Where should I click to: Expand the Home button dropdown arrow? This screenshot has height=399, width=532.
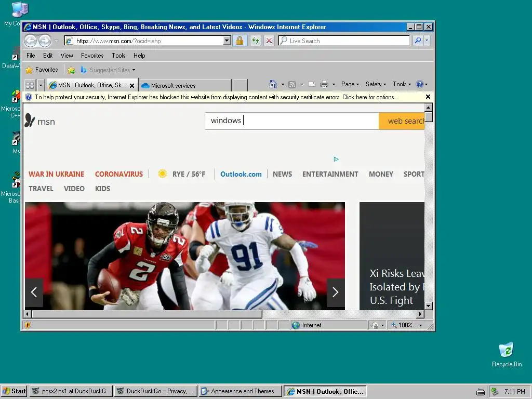[x=283, y=85]
